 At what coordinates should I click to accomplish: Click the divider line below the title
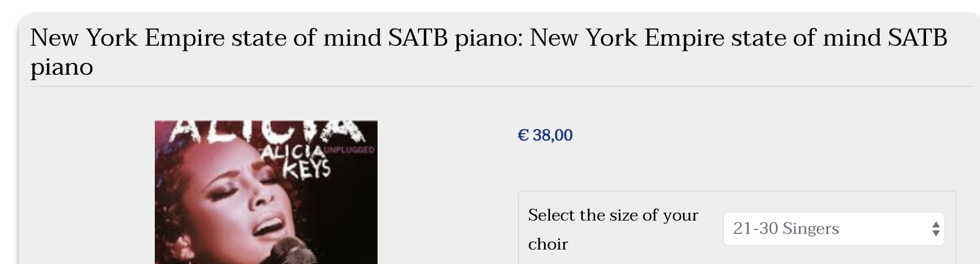501,86
